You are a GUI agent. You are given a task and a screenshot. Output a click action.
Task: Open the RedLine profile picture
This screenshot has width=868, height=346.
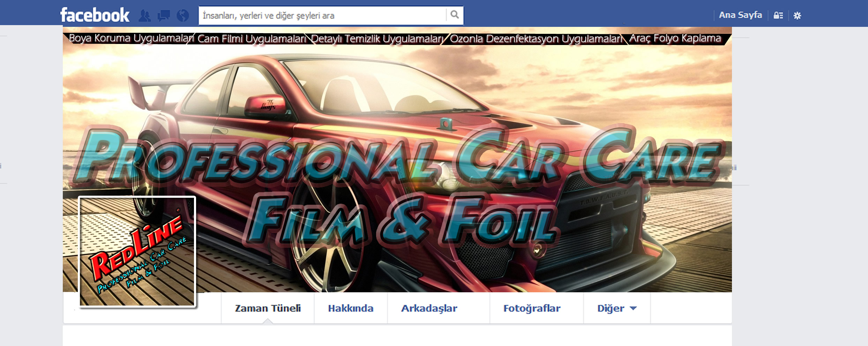137,251
